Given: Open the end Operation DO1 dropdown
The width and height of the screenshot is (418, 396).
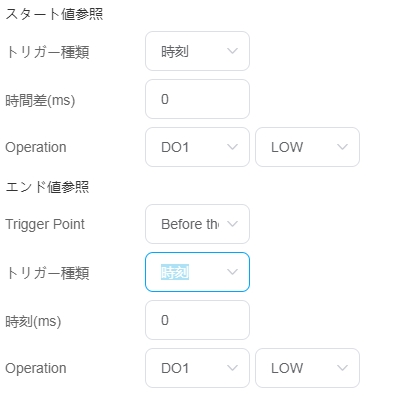Looking at the screenshot, I should [x=197, y=368].
